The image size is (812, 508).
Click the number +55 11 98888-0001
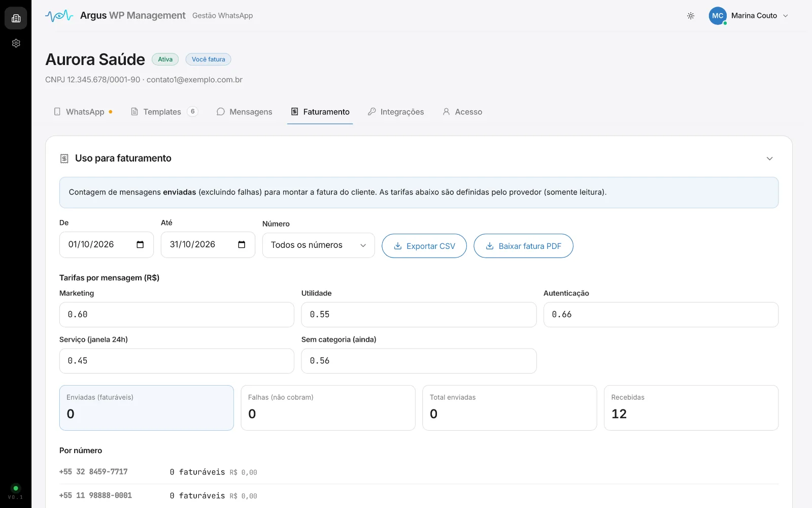(x=95, y=495)
